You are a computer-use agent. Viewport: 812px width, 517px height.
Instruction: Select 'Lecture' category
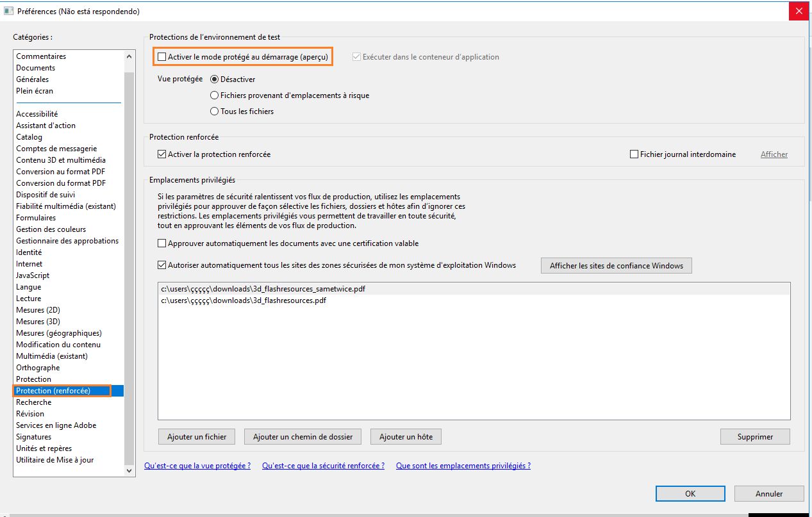(x=29, y=299)
